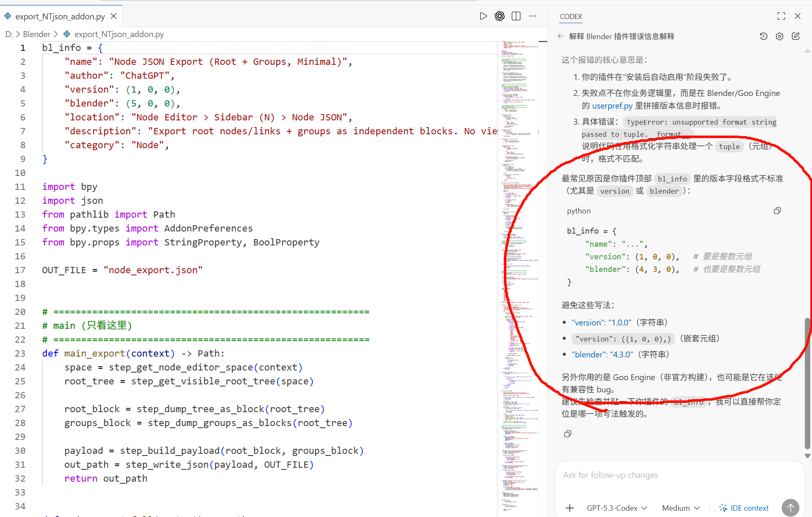Split the editor with split icon
812x517 pixels.
pyautogui.click(x=516, y=16)
